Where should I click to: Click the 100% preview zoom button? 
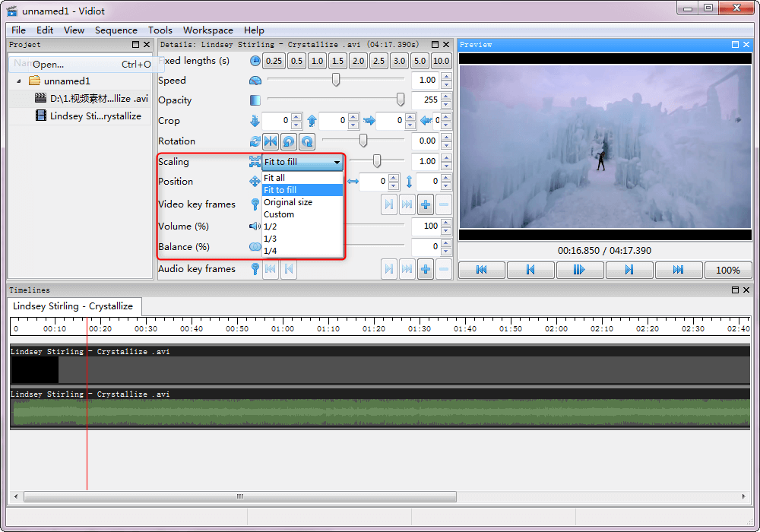(x=727, y=270)
